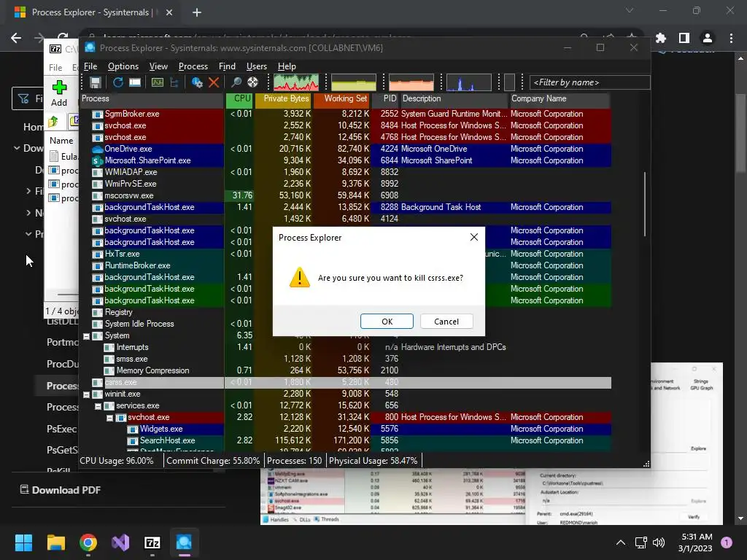Sort by the Private Bytes column header
Viewport: 747px width, 560px height.
pyautogui.click(x=283, y=98)
